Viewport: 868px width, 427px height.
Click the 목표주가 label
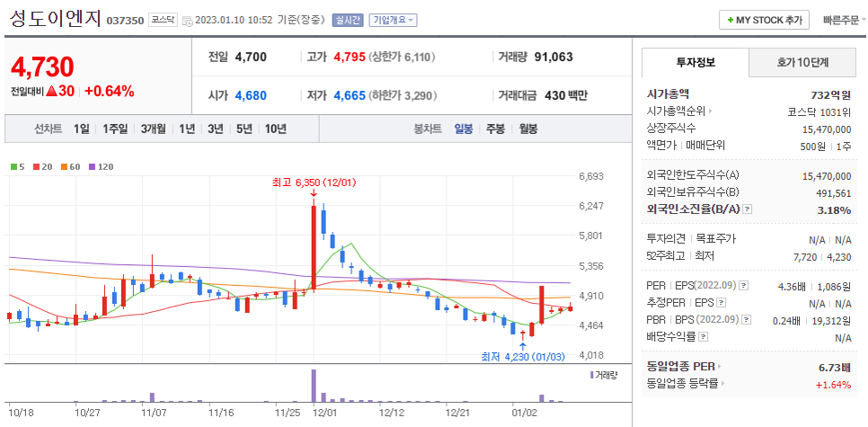click(716, 239)
